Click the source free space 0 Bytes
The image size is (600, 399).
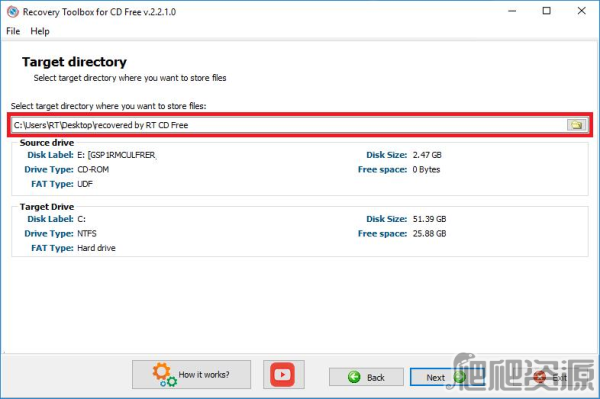[426, 169]
